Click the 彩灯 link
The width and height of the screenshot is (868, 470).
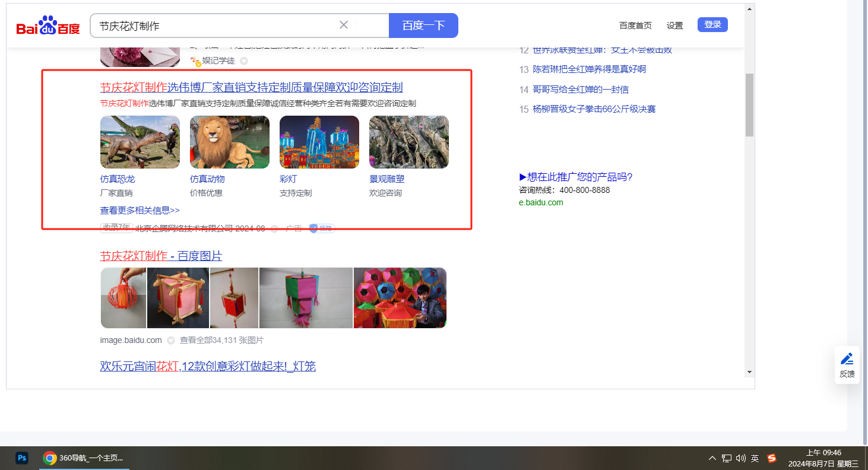[x=288, y=179]
